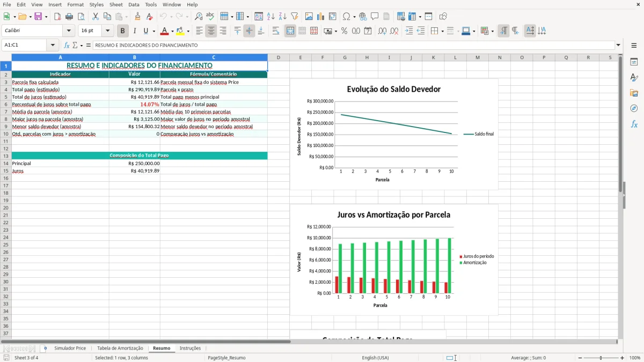Select cell with 14.07% value
The height and width of the screenshot is (362, 644).
(x=134, y=105)
